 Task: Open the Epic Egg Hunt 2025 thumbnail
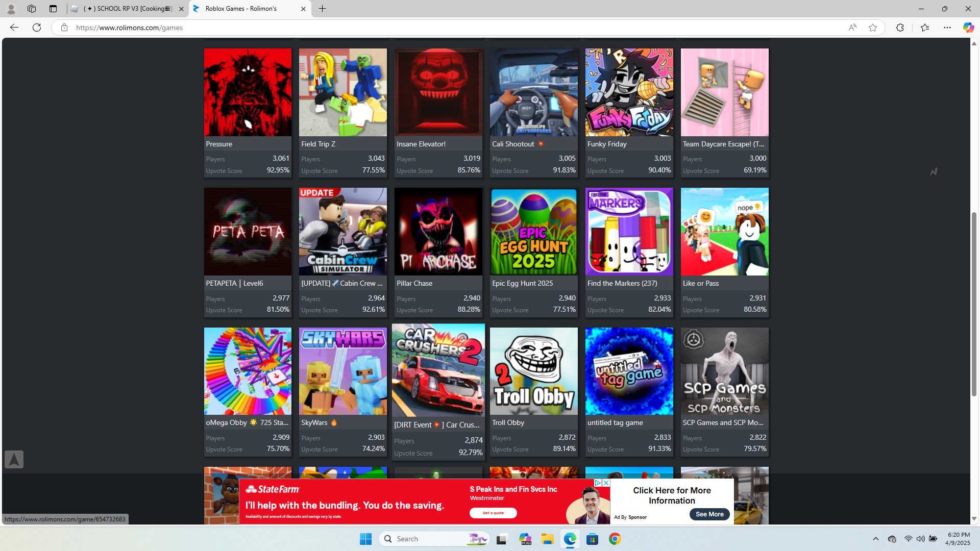533,232
